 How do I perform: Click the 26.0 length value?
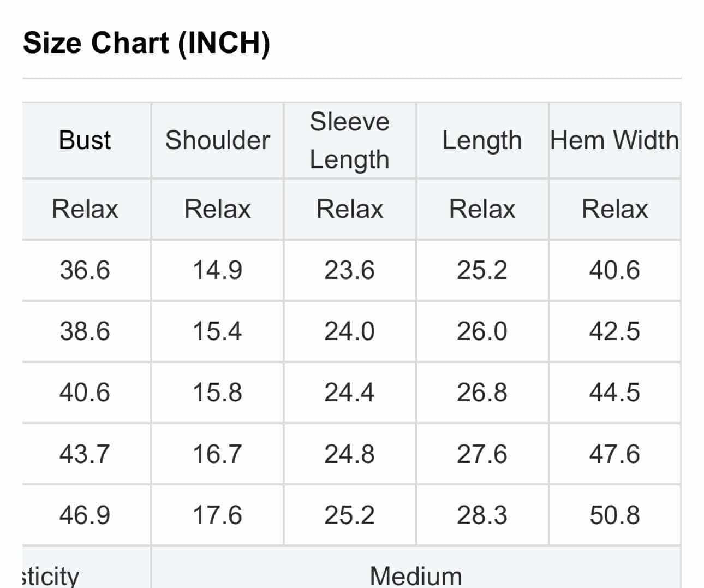pos(482,331)
